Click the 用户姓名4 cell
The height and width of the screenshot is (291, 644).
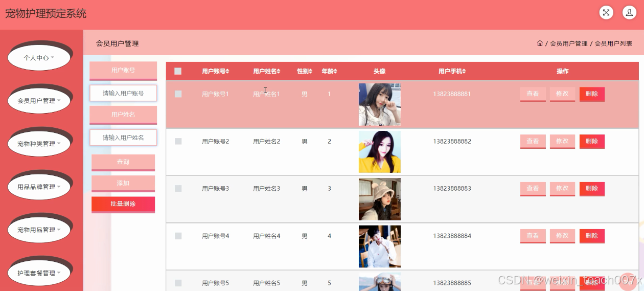point(266,236)
